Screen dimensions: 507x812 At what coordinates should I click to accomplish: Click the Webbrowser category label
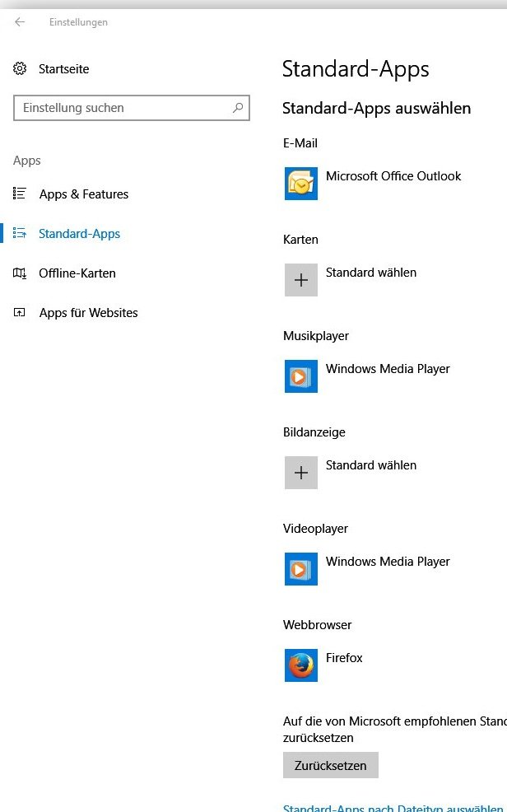point(317,624)
